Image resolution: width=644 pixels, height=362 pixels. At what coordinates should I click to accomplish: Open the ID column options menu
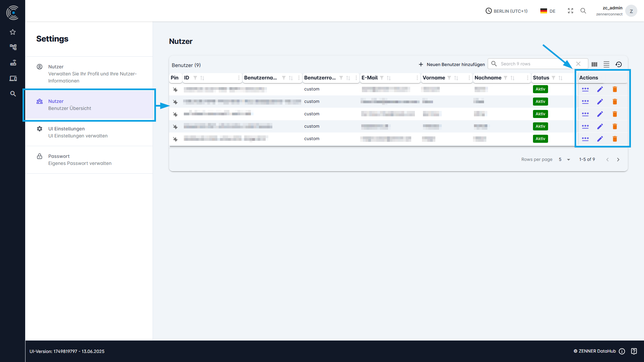(x=238, y=78)
